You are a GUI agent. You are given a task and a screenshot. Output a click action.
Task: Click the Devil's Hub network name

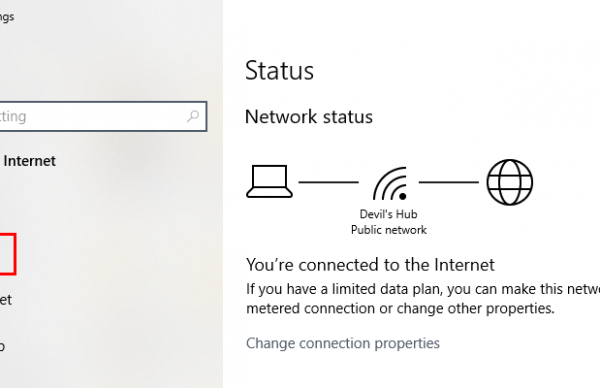click(388, 214)
